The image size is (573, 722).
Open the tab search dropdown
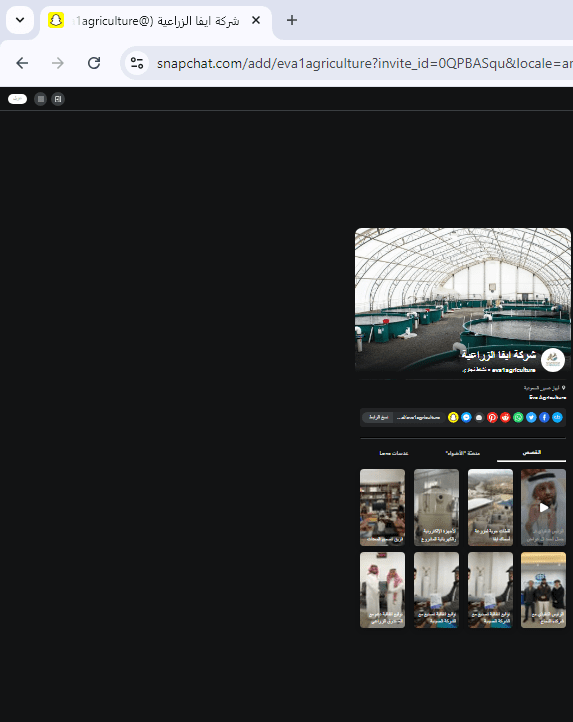click(20, 20)
